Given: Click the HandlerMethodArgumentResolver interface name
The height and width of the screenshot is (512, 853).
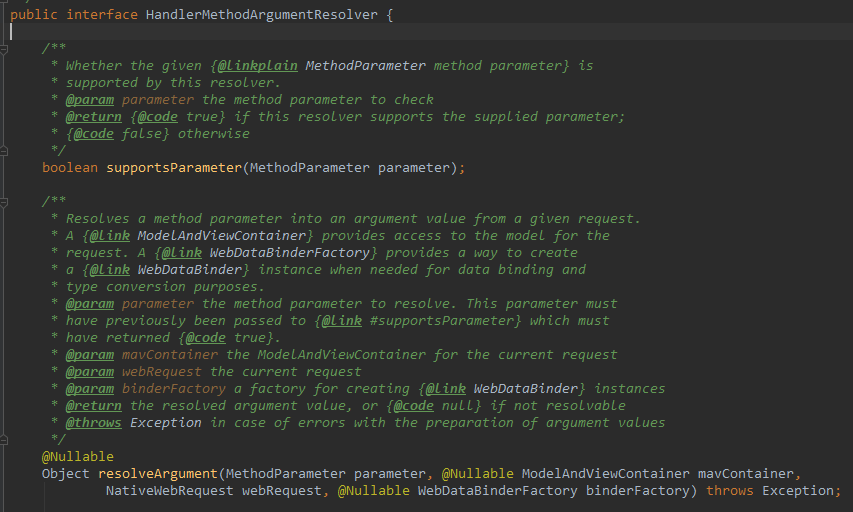Looking at the screenshot, I should 261,15.
